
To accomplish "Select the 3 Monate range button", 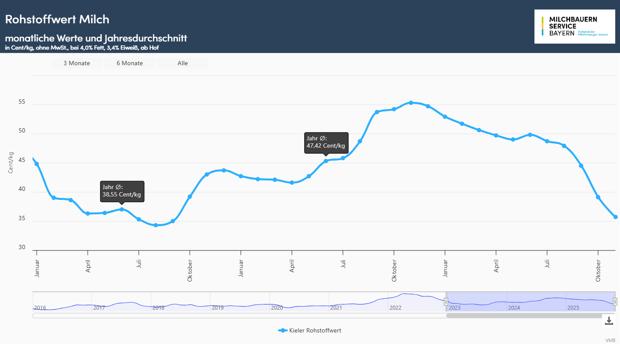I will 76,63.
